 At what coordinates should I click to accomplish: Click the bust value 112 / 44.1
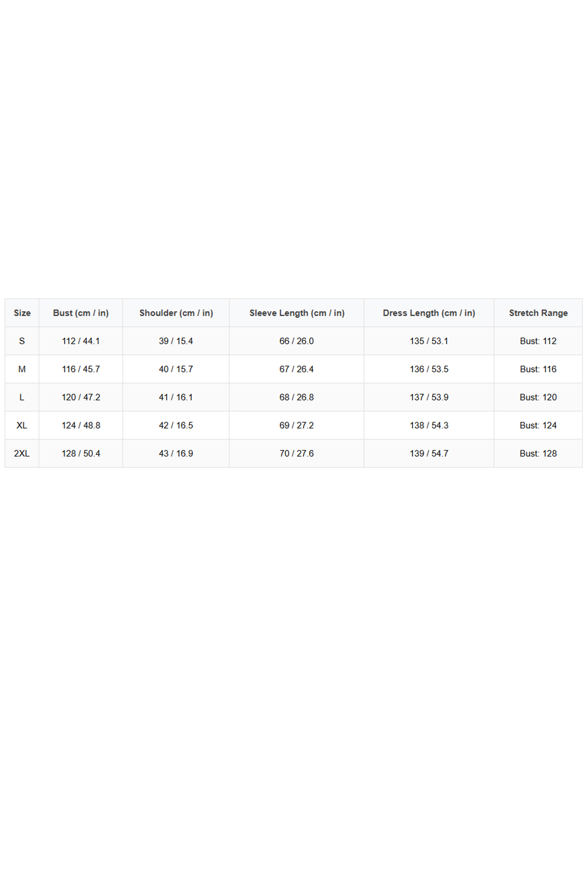pyautogui.click(x=81, y=341)
